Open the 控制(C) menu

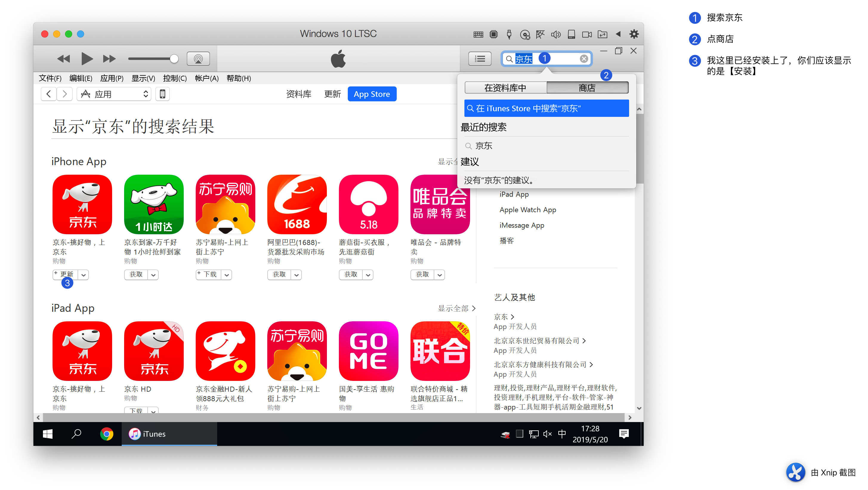click(x=174, y=78)
